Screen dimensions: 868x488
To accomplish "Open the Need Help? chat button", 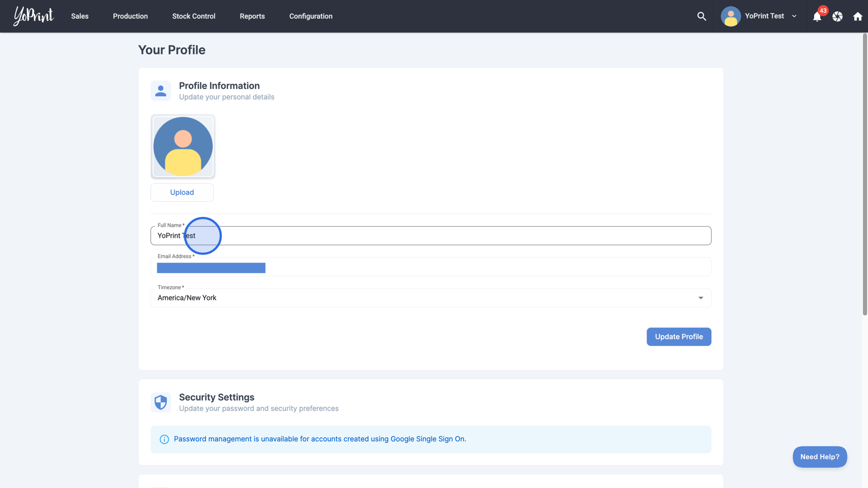I will [820, 457].
